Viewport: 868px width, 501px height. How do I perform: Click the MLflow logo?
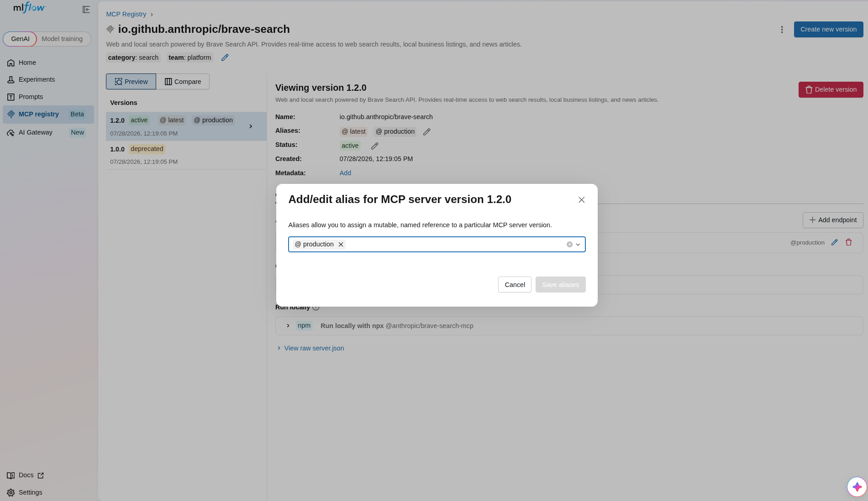(30, 8)
